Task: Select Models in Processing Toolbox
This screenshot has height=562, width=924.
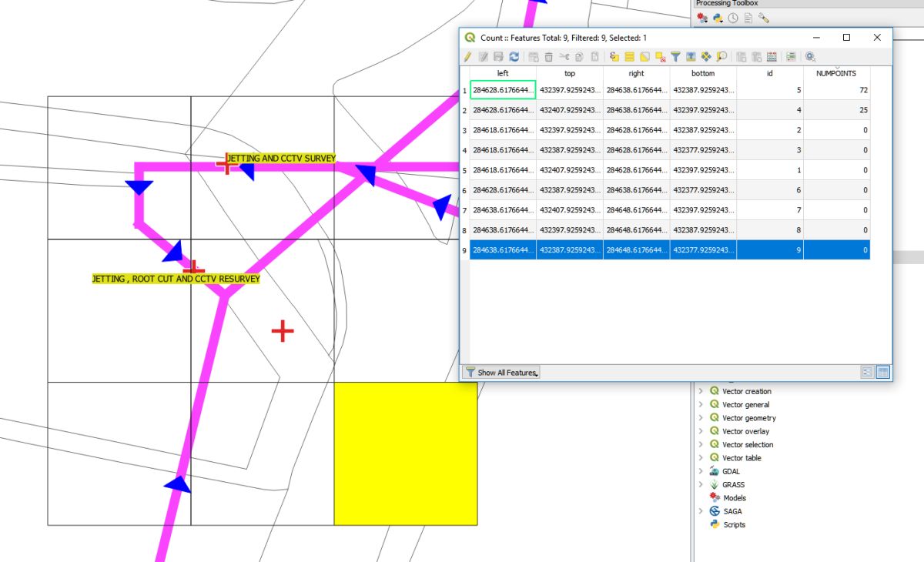Action: point(734,498)
